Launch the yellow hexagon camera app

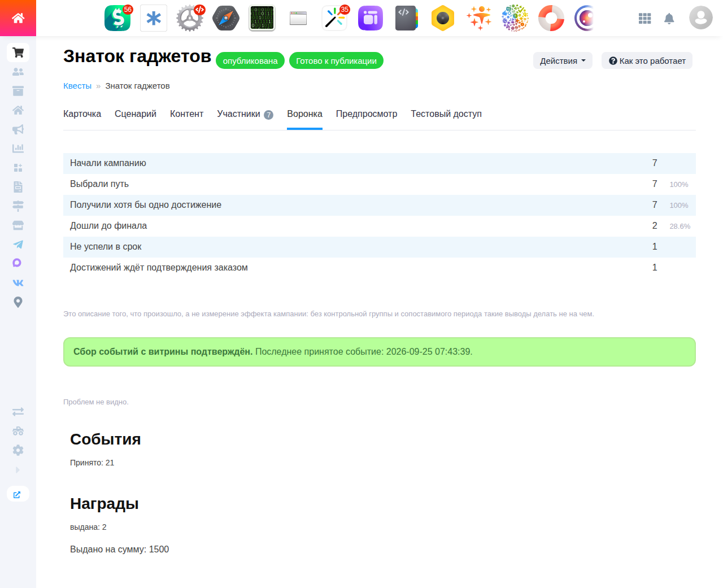(443, 18)
